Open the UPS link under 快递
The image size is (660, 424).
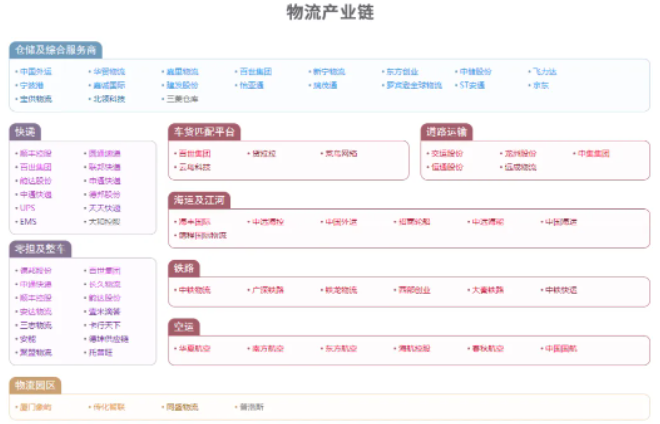pyautogui.click(x=28, y=208)
